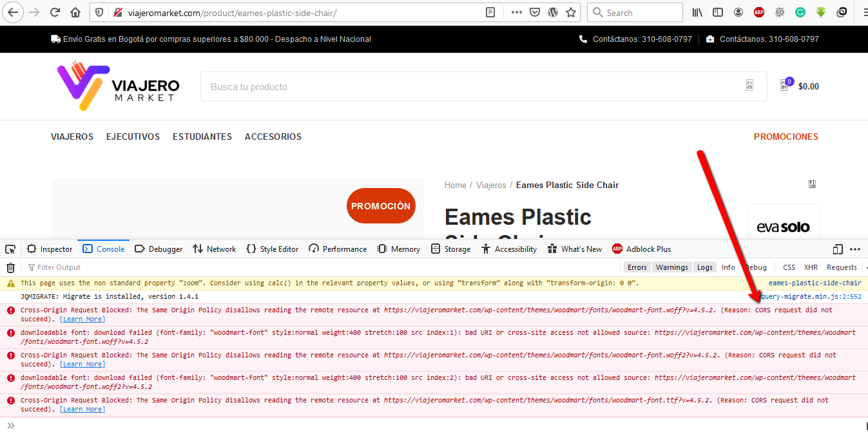Go back to the previous page
The image size is (868, 445).
[13, 12]
